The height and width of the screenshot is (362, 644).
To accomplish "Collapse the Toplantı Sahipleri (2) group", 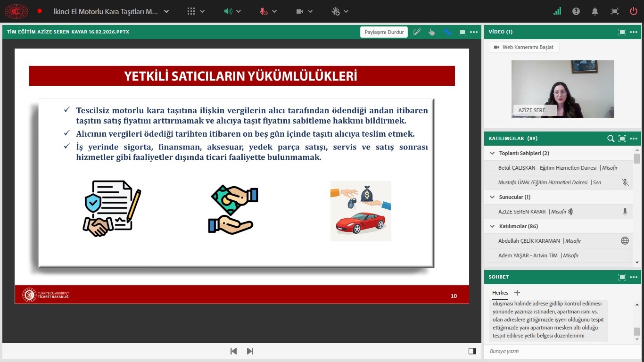I will (493, 153).
